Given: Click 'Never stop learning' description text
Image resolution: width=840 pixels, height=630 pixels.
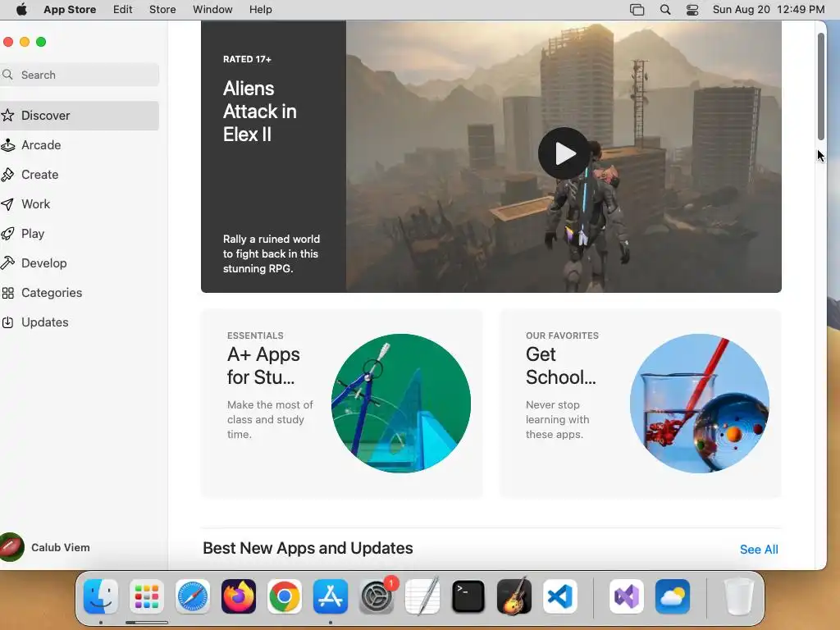Looking at the screenshot, I should [x=557, y=419].
